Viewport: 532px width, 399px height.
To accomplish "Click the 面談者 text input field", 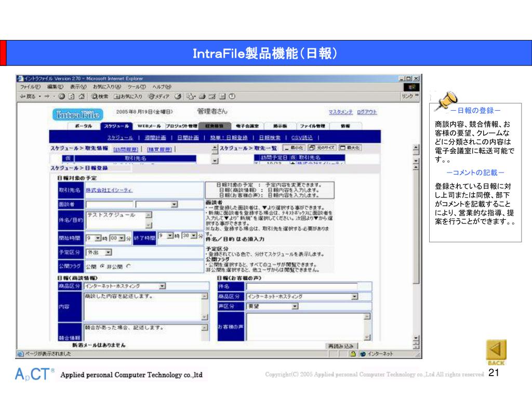I will (109, 204).
